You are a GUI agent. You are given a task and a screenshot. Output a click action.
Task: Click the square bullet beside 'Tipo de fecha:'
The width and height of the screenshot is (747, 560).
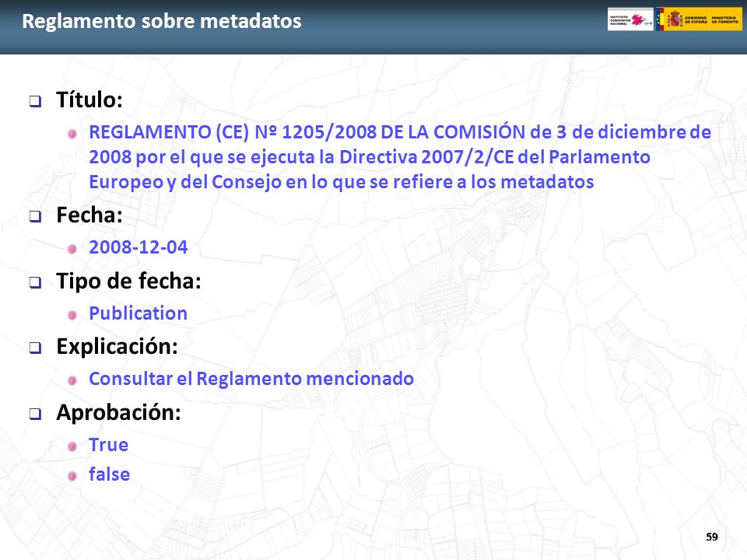pos(35,282)
